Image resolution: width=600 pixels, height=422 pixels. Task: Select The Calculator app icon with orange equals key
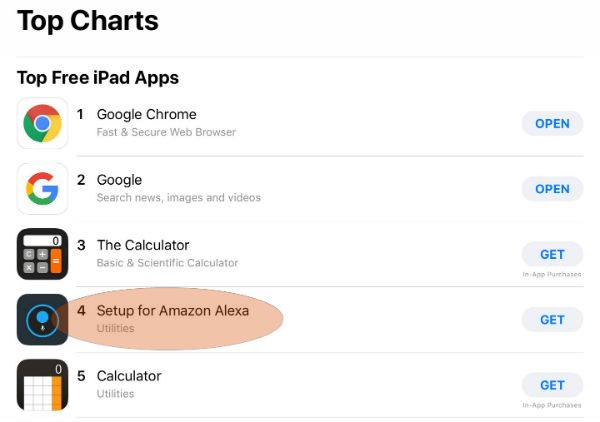pos(42,254)
